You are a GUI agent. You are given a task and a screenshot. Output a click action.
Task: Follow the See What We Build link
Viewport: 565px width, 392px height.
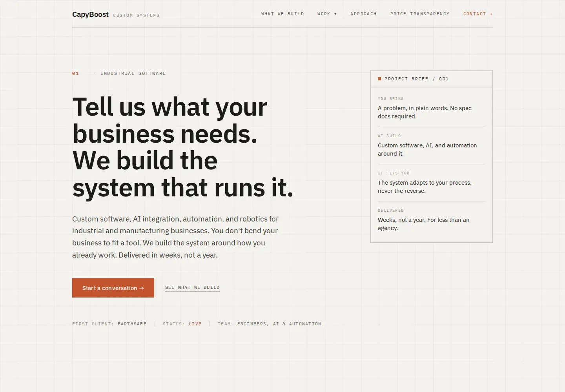[x=192, y=287]
